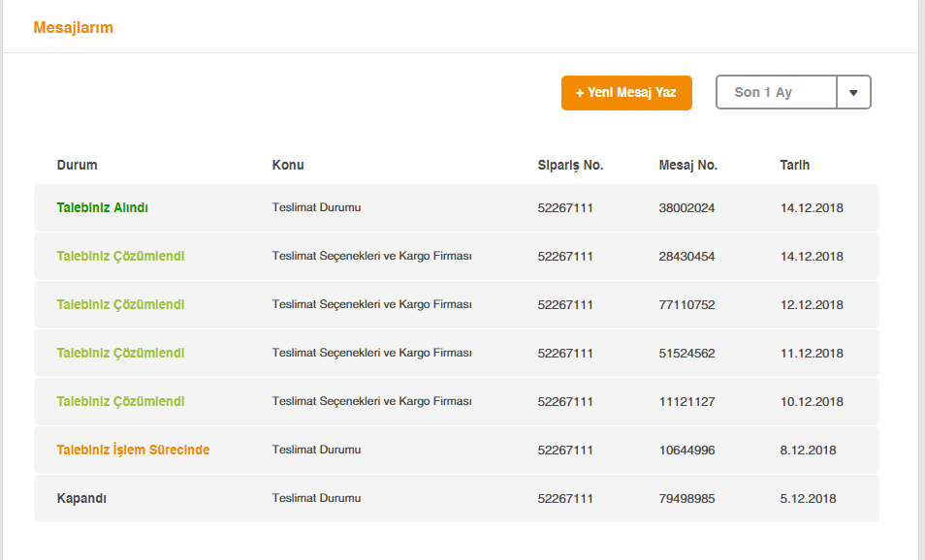Viewport: 925px width, 560px height.
Task: Open the Son 1 Ay dropdown arrow
Action: pyautogui.click(x=853, y=92)
